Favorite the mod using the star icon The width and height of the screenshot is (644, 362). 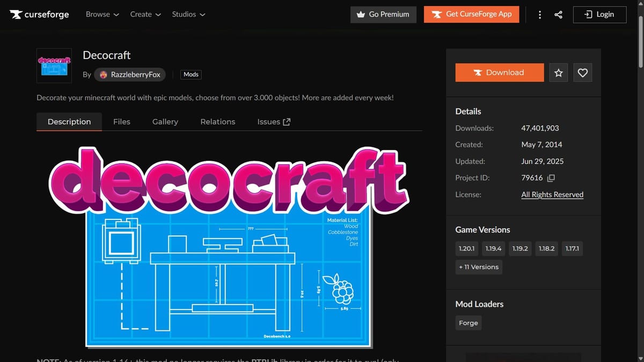(x=558, y=72)
